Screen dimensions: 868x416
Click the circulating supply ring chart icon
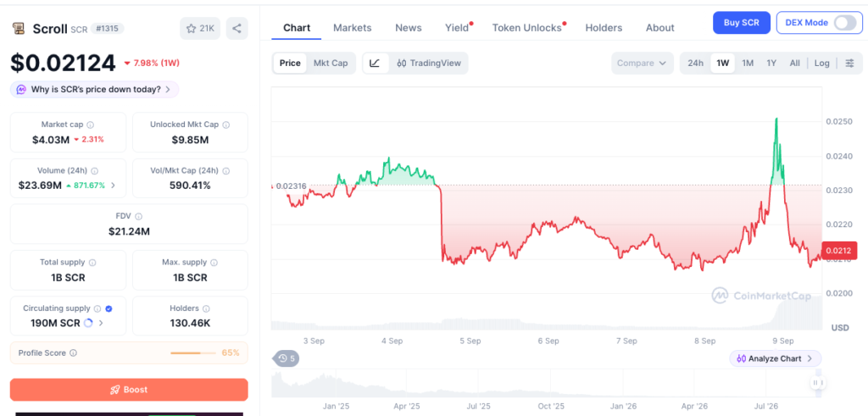click(88, 323)
